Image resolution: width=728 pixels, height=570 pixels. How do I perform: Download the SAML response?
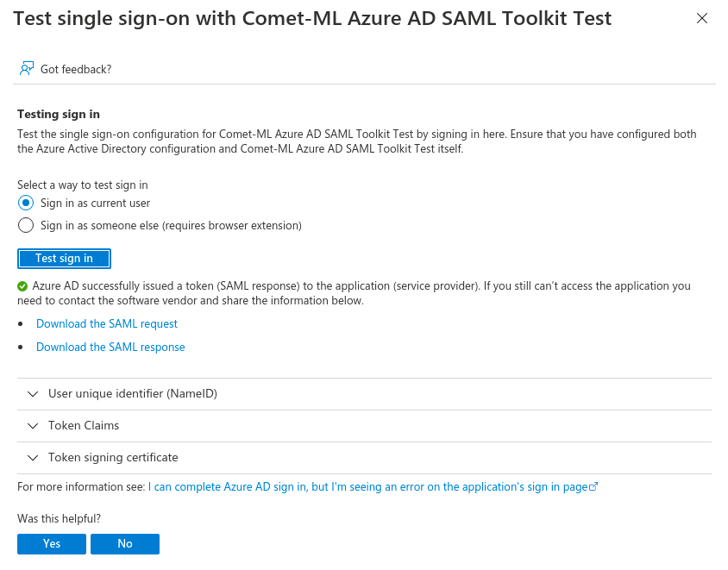click(110, 347)
